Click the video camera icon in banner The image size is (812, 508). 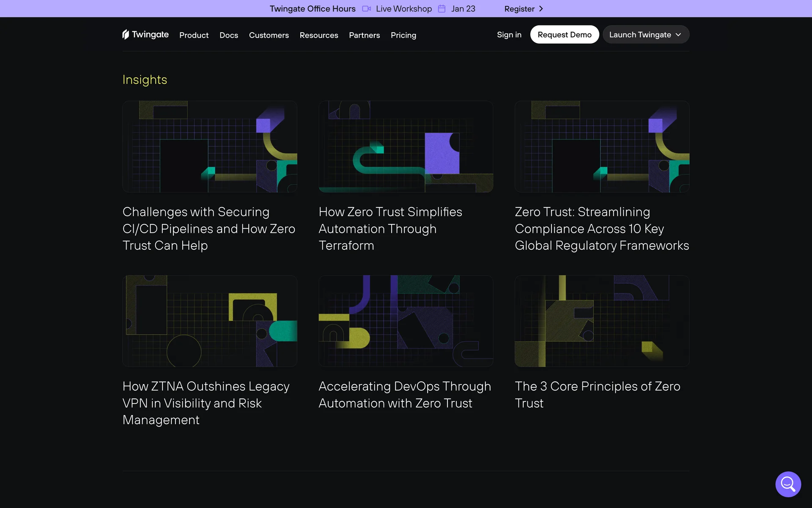point(366,9)
